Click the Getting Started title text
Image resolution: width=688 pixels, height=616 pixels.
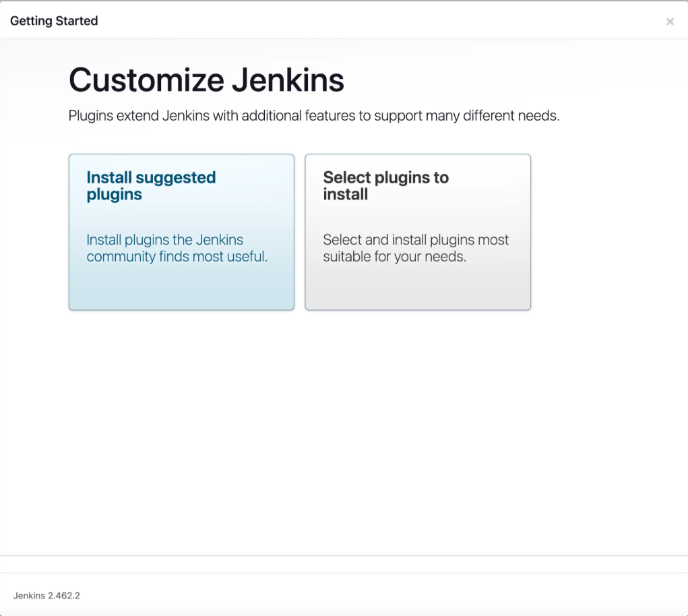tap(54, 21)
